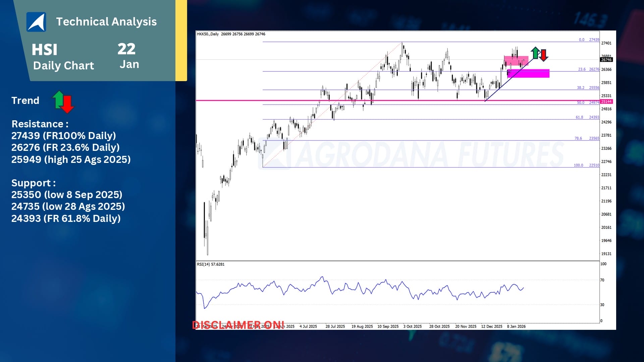Select the red down arrow on the chart
This screenshot has height=362, width=644.
point(543,55)
